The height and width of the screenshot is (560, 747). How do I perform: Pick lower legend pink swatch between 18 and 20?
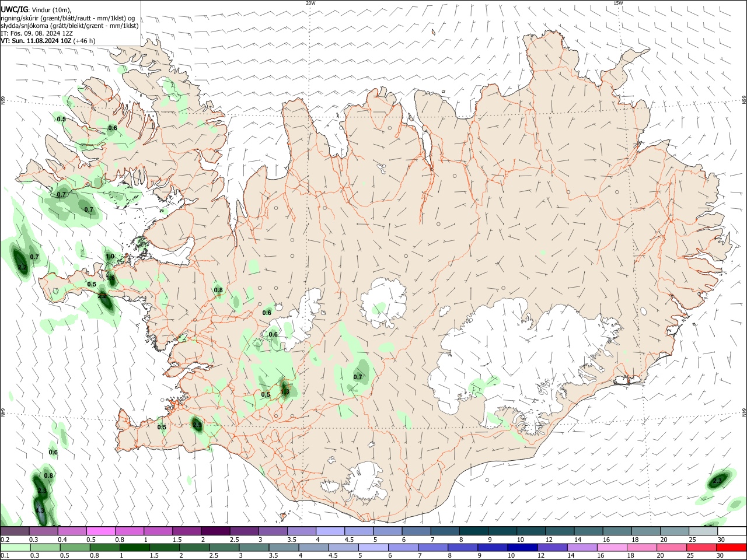tap(643, 547)
